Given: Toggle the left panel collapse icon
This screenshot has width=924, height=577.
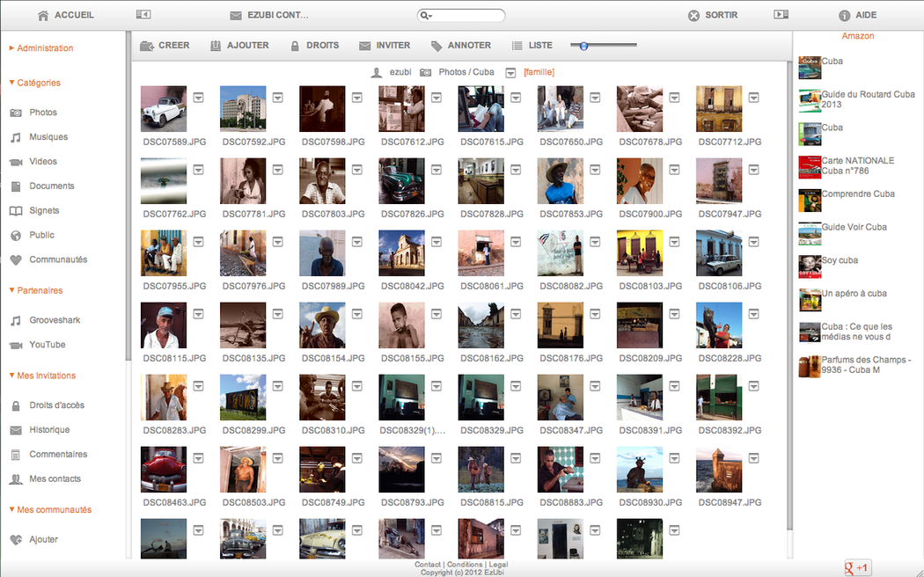Looking at the screenshot, I should [143, 15].
